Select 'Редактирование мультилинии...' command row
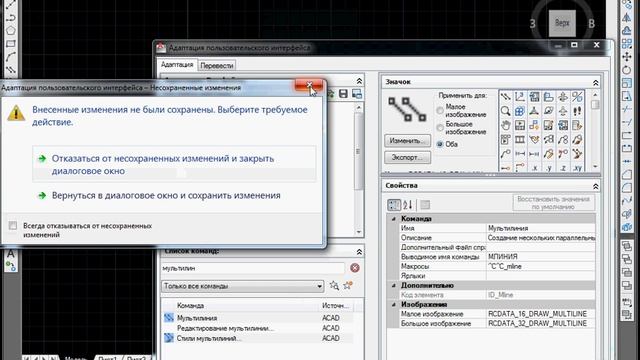 (x=258, y=328)
